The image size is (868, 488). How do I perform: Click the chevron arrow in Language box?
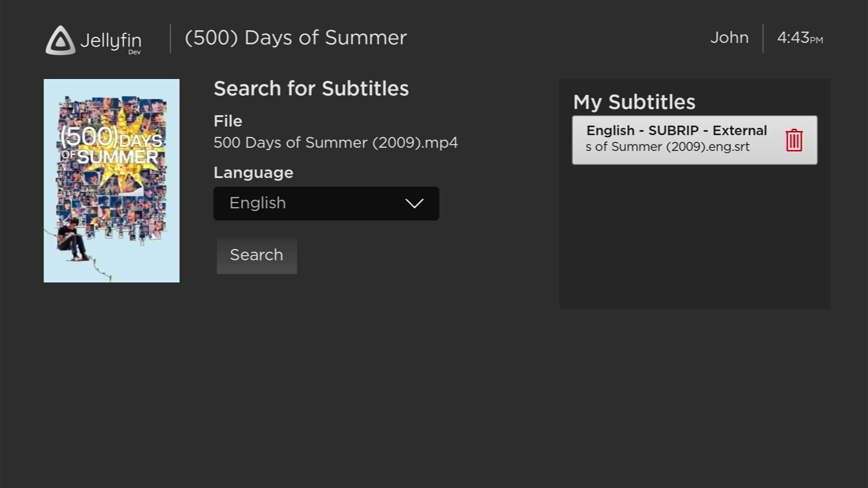[414, 203]
